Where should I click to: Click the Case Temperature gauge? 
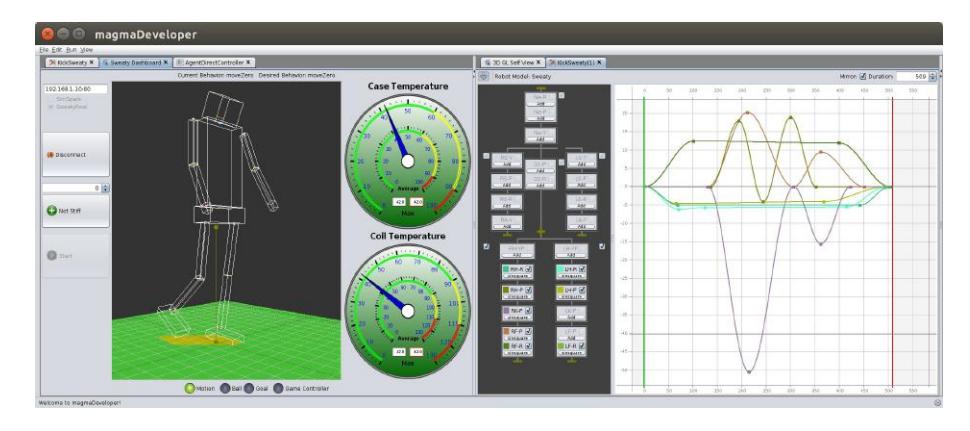click(407, 161)
